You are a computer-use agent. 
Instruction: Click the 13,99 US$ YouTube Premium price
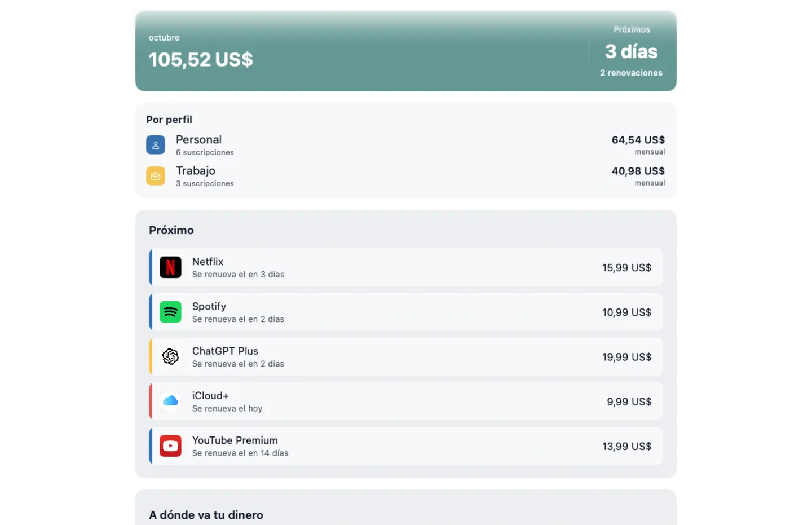click(x=626, y=446)
